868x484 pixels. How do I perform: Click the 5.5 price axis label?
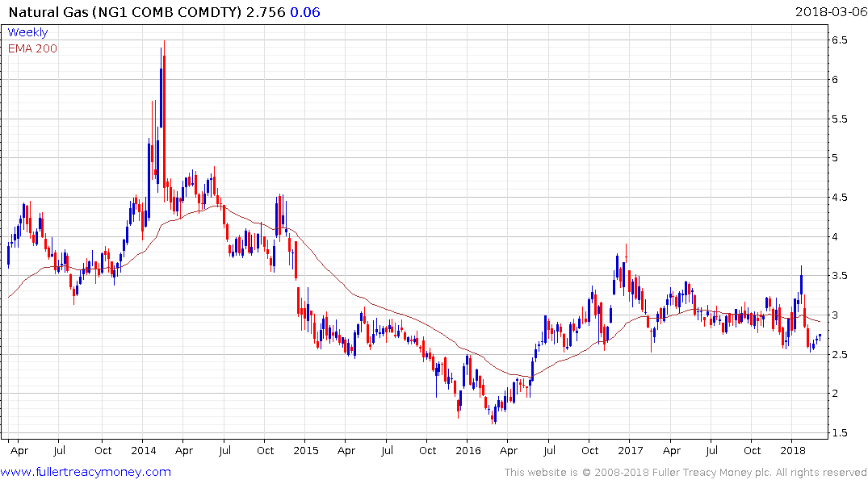tap(839, 119)
